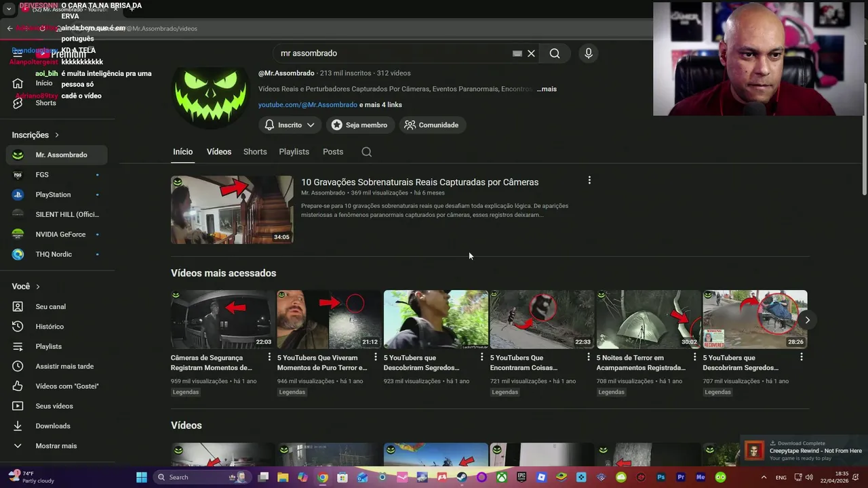Open Steam from the taskbar
This screenshot has height=488, width=868.
coord(462,477)
